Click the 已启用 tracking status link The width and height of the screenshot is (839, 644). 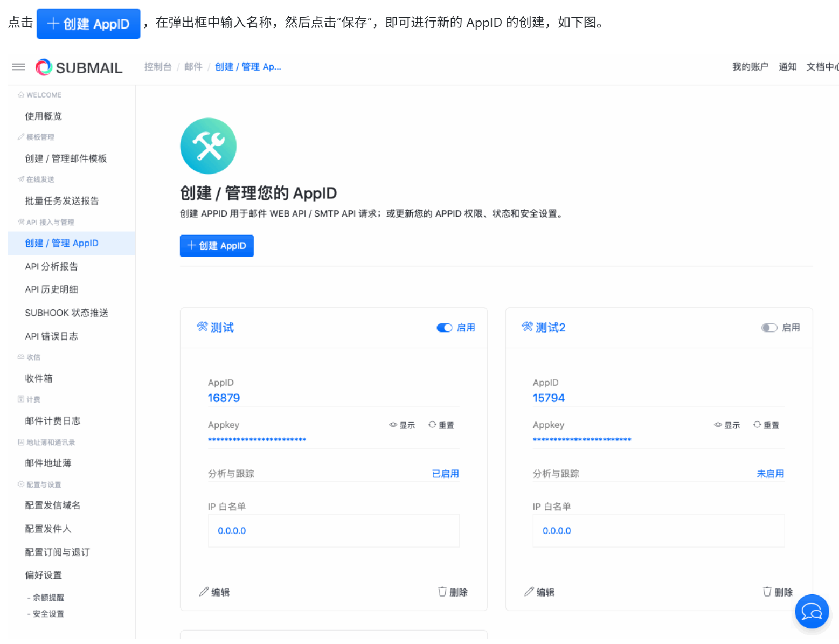coord(445,474)
